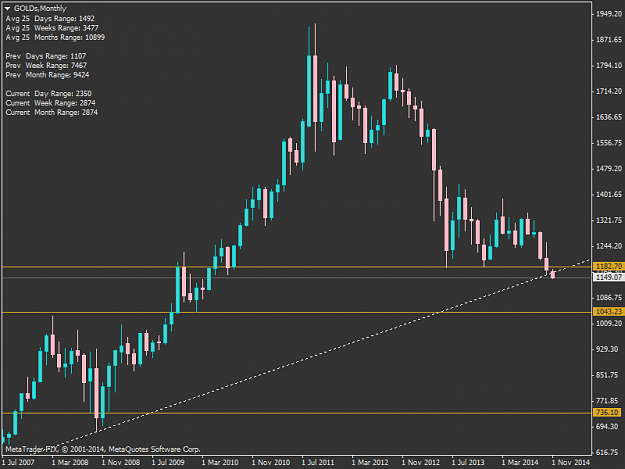Click the 616.75 price scale label
The height and width of the screenshot is (469, 625).
tap(609, 452)
